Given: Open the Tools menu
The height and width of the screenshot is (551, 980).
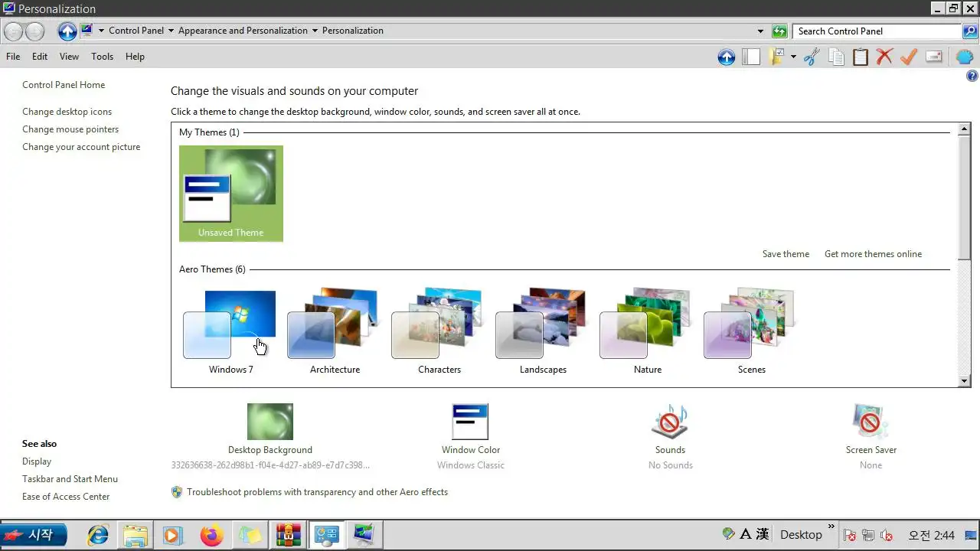Looking at the screenshot, I should point(102,57).
